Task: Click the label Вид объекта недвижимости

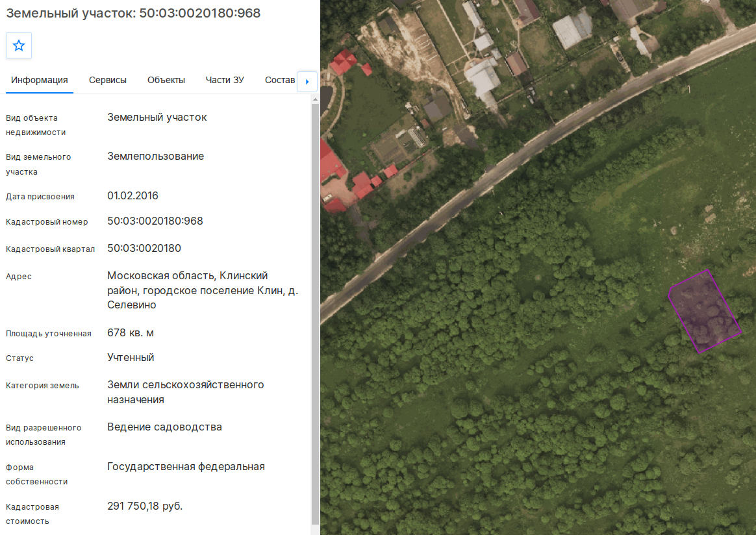Action: (x=36, y=125)
